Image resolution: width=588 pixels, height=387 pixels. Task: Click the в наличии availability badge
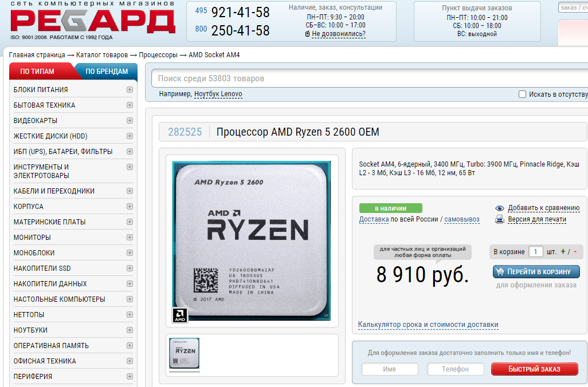(x=391, y=208)
